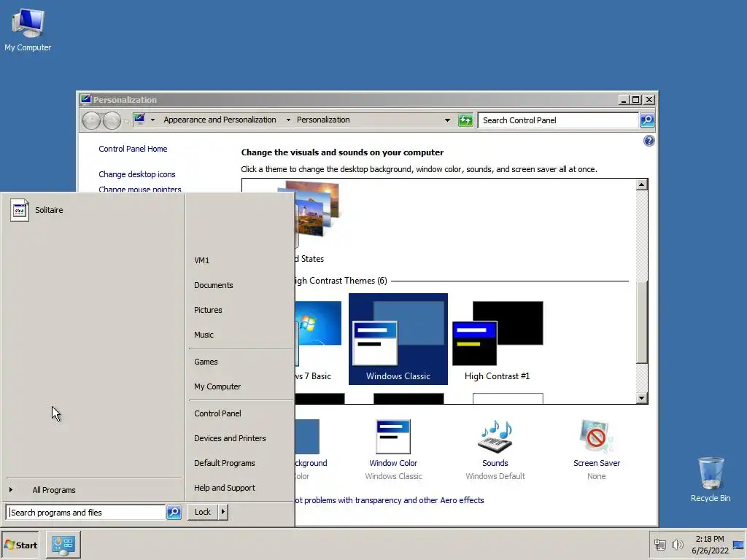Open the Recycle Bin desktop icon

(711, 479)
